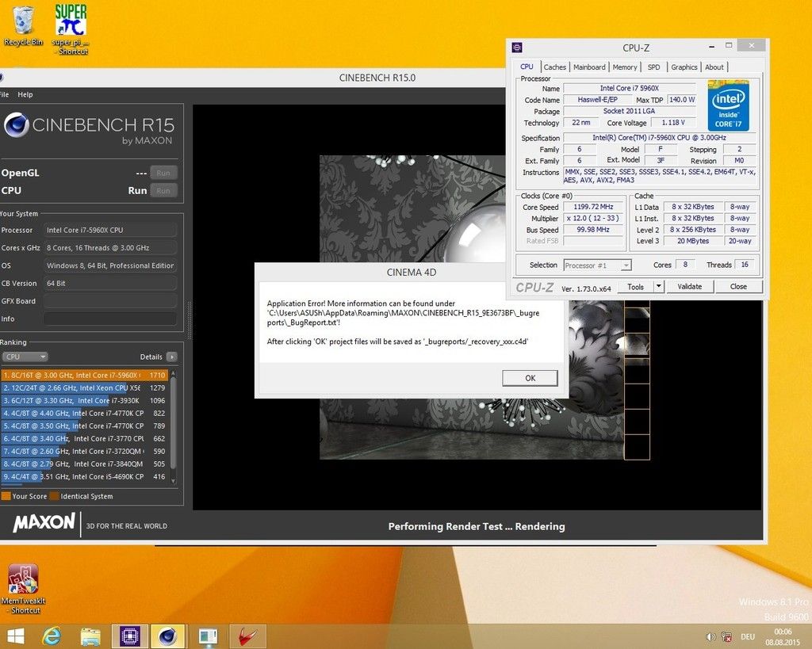Open File Explorer from the taskbar
This screenshot has height=649, width=812.
coord(90,636)
